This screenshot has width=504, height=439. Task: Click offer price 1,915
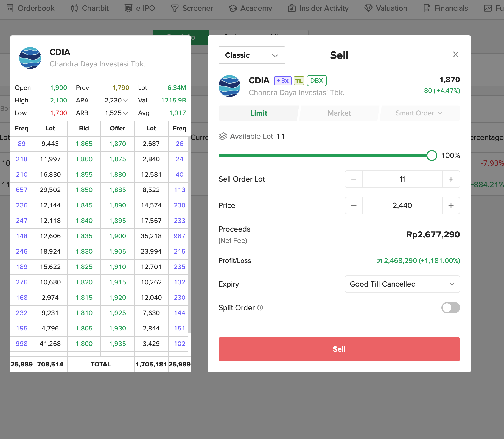pos(117,282)
